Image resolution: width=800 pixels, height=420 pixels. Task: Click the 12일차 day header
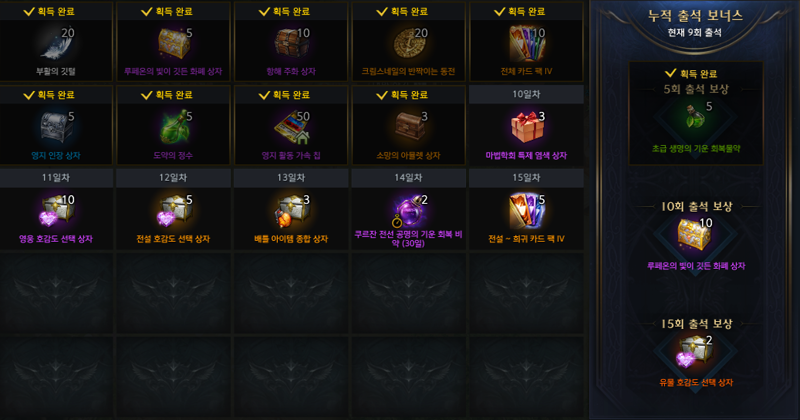173,178
